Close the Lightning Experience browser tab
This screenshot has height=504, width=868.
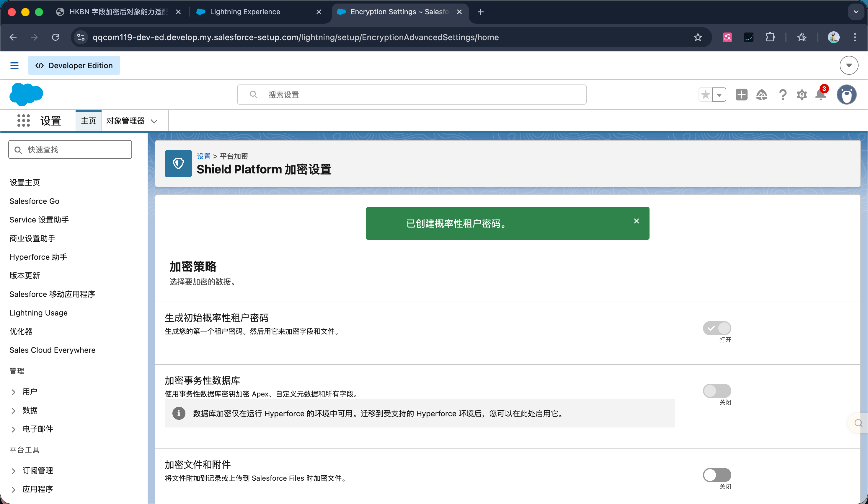point(319,12)
